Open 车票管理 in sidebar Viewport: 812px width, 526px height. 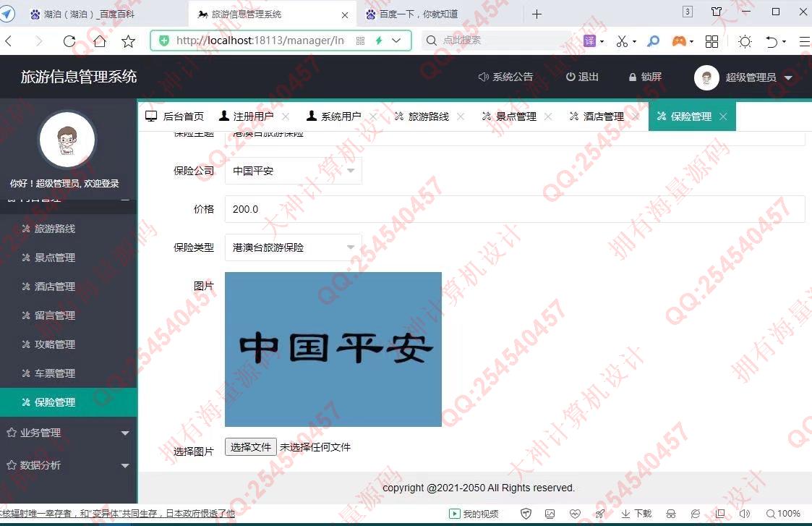click(69, 373)
